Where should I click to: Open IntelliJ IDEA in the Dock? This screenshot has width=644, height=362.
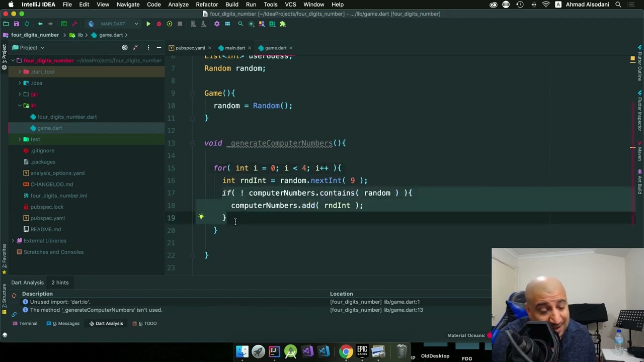pyautogui.click(x=274, y=351)
